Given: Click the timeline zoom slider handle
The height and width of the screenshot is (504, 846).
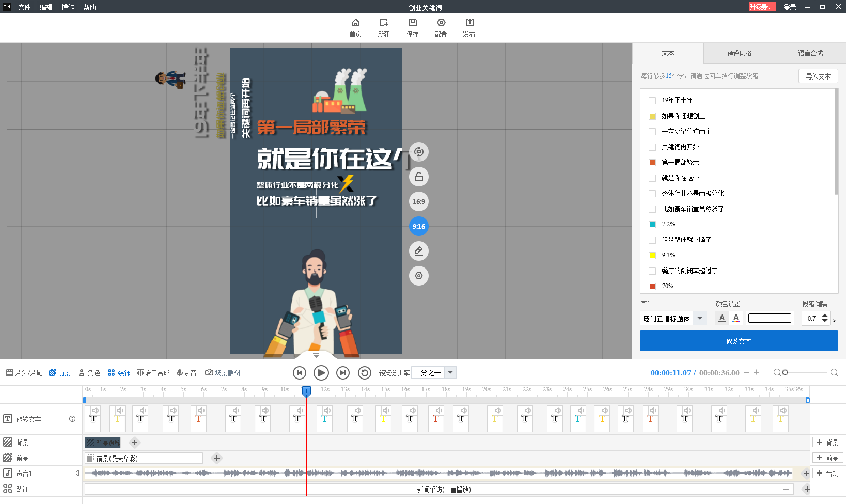Looking at the screenshot, I should click(785, 372).
